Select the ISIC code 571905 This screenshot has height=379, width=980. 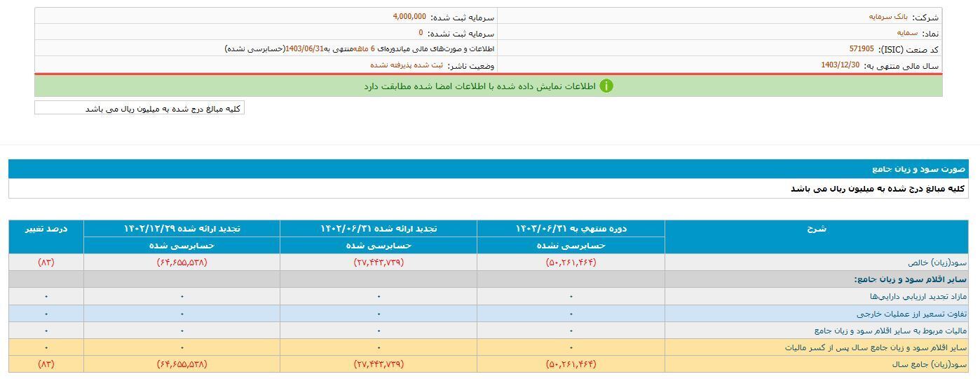point(862,49)
